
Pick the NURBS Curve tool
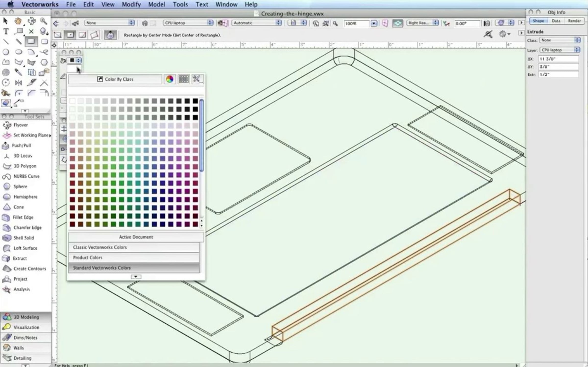(x=26, y=176)
